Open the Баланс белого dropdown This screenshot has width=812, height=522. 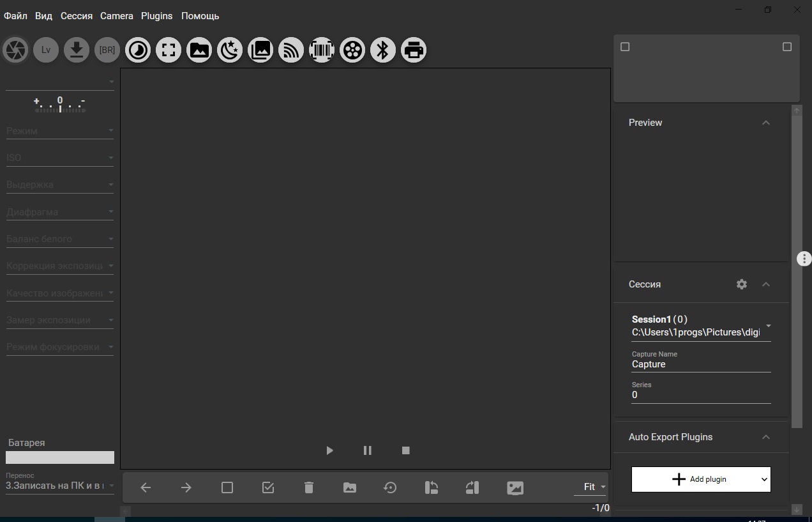pos(60,239)
